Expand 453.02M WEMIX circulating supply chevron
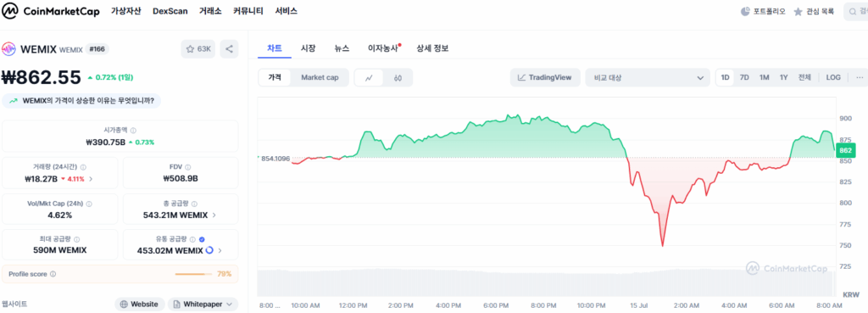This screenshot has width=868, height=313. pos(220,251)
